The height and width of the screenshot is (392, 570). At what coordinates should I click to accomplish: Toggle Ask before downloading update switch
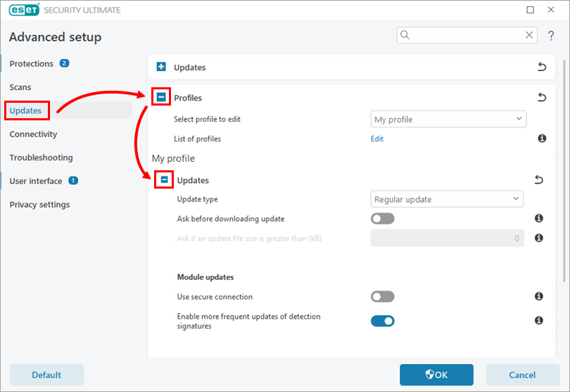tap(383, 219)
